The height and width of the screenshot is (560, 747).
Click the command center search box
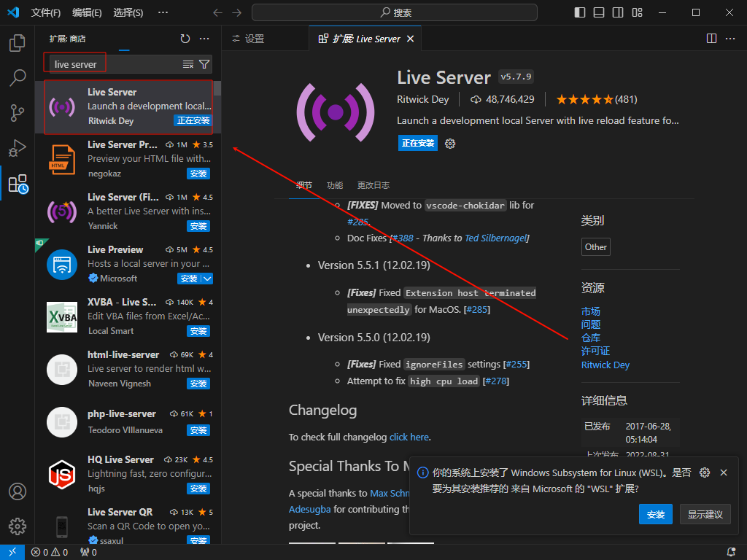tap(395, 12)
